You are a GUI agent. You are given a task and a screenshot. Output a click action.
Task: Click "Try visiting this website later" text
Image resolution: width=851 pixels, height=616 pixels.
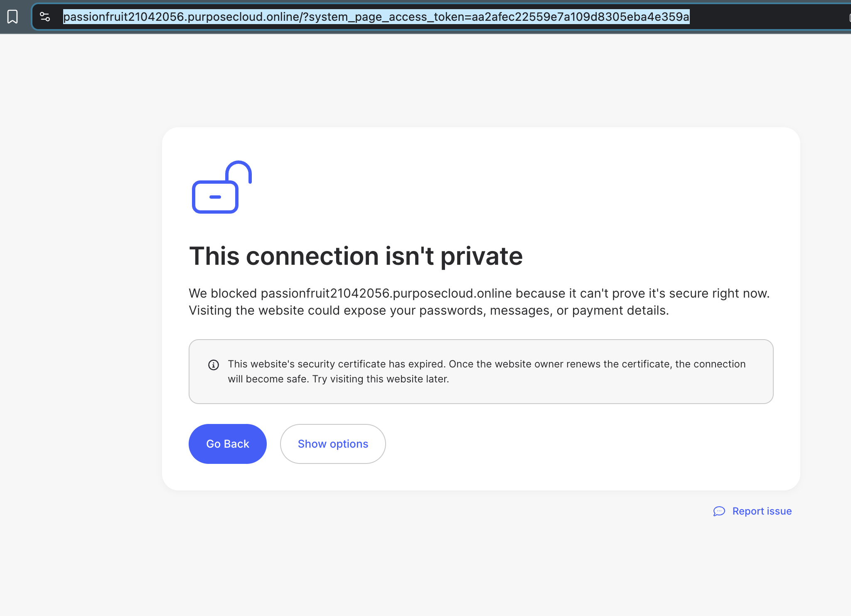[380, 379]
